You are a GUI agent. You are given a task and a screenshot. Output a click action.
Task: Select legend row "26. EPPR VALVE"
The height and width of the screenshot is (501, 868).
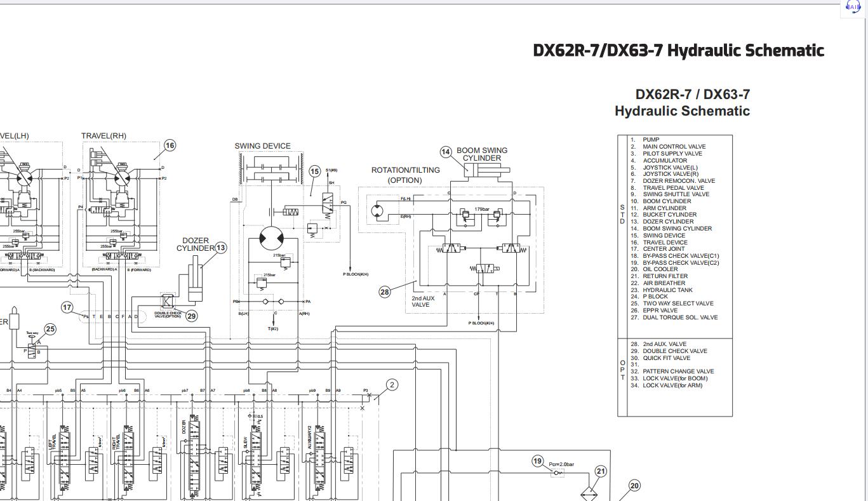click(x=653, y=311)
